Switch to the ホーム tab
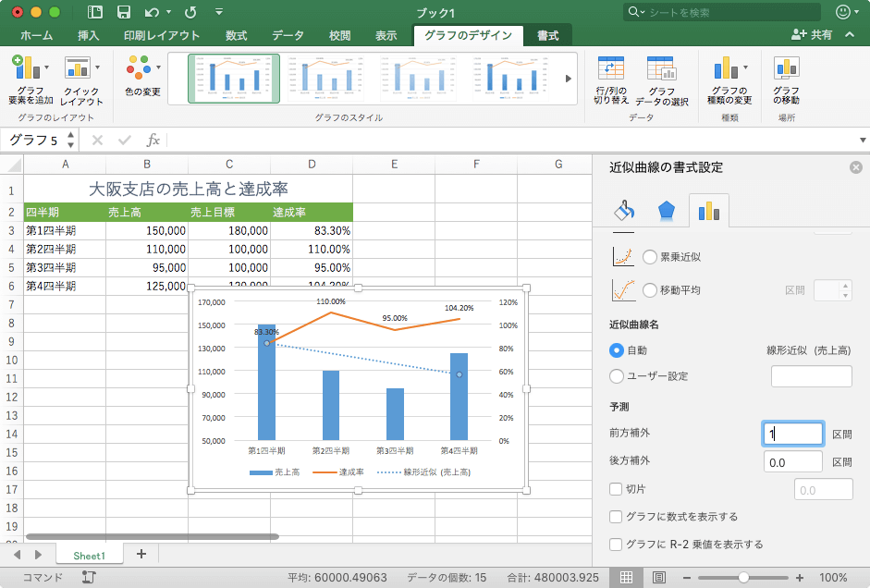 tap(37, 35)
